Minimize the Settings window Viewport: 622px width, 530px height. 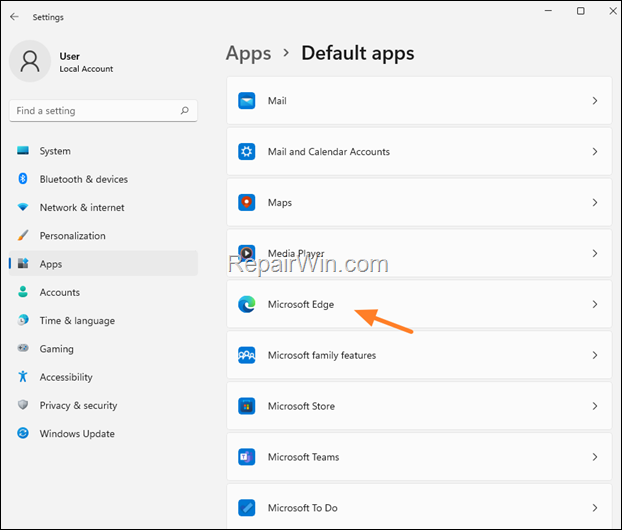pos(548,11)
